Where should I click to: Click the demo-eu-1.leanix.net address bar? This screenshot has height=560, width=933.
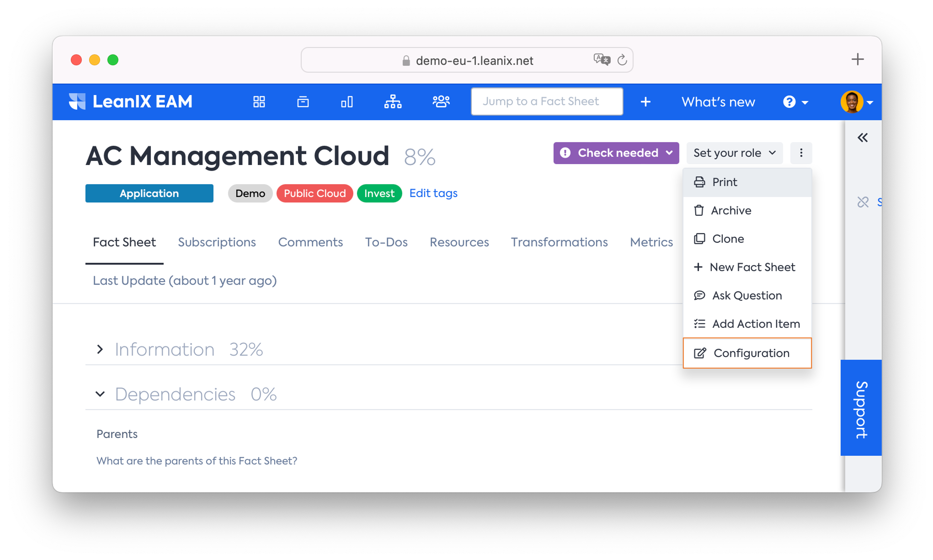click(x=467, y=60)
